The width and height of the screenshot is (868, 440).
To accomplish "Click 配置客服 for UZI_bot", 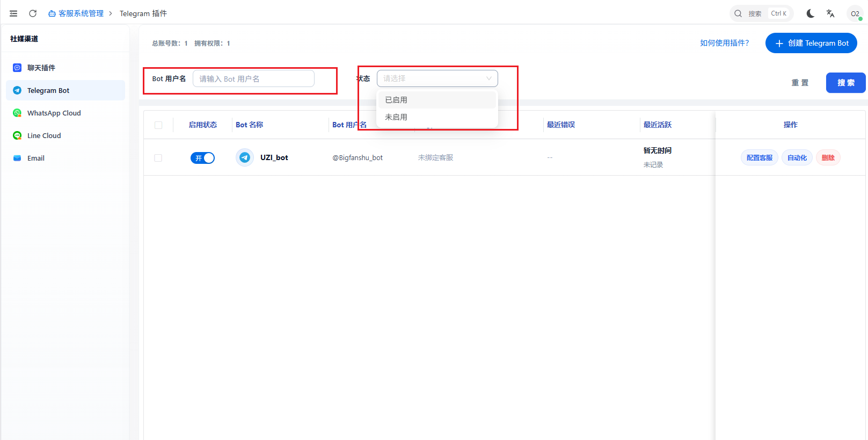I will (x=759, y=157).
